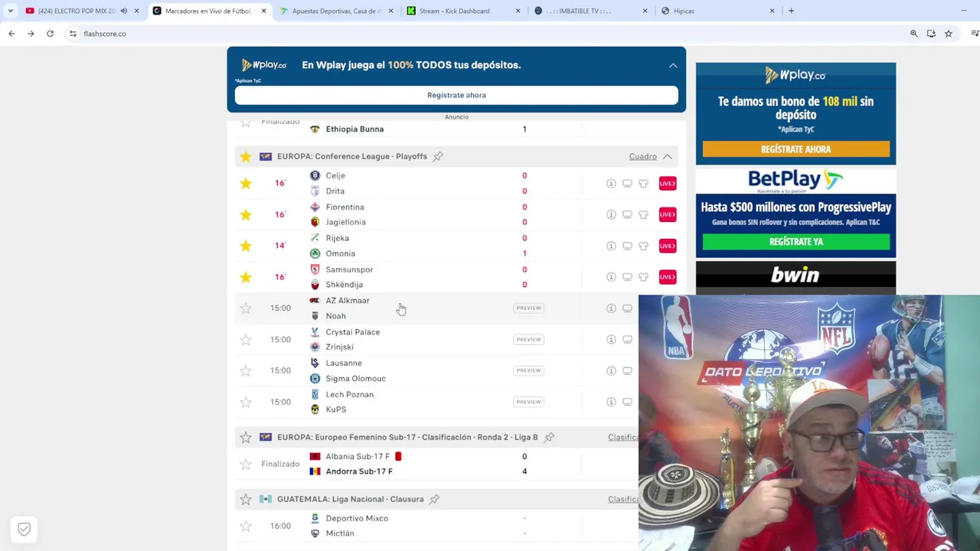The width and height of the screenshot is (980, 551).
Task: Open the Cuadro link for Conference League
Action: 642,157
